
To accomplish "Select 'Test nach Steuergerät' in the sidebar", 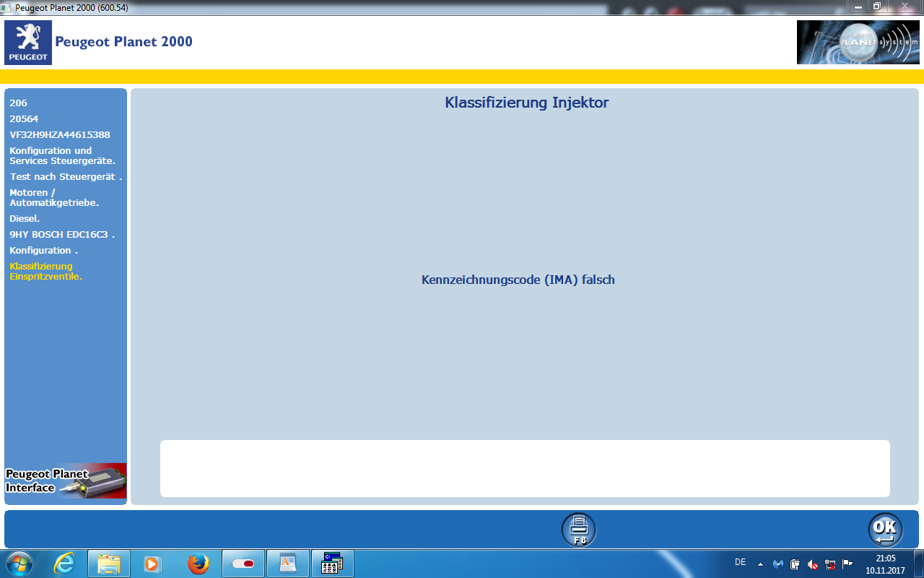I will click(66, 177).
